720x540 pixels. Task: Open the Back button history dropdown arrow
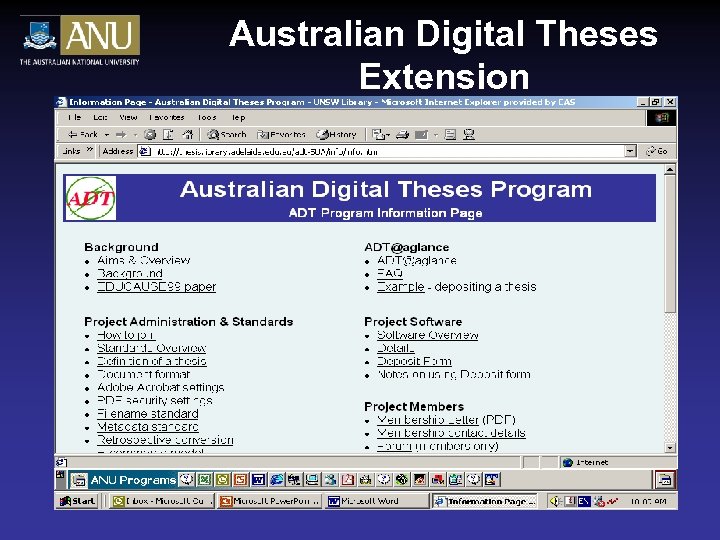point(107,135)
